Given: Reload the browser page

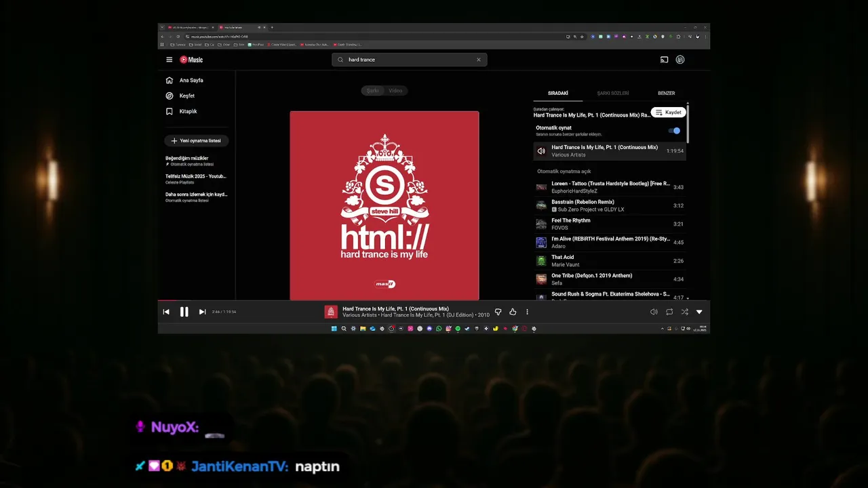Looking at the screenshot, I should tap(178, 37).
